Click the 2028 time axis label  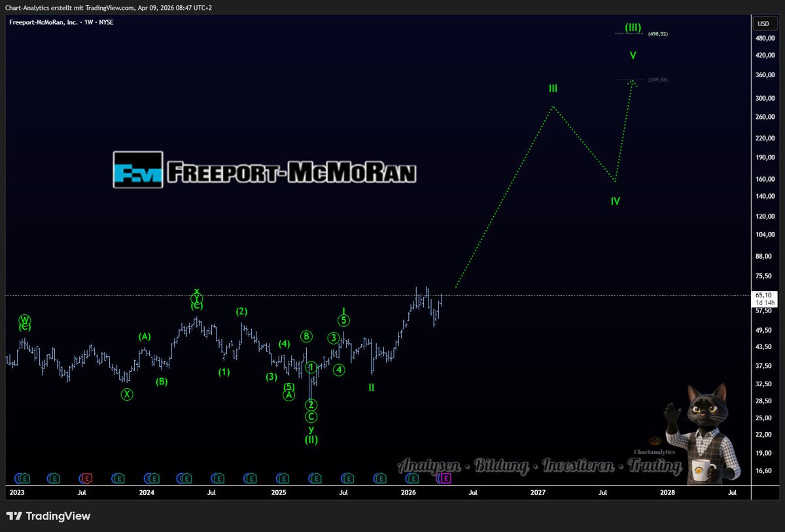tap(667, 492)
